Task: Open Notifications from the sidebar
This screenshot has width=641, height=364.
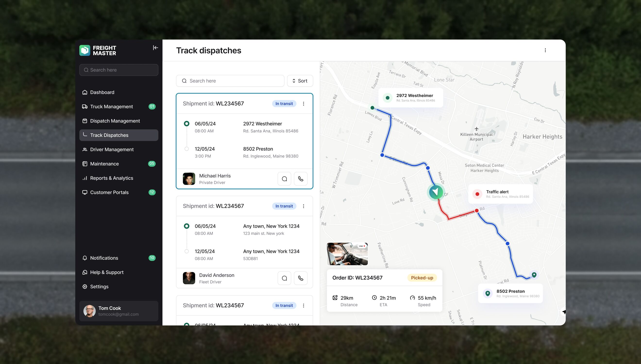Action: 119,258
